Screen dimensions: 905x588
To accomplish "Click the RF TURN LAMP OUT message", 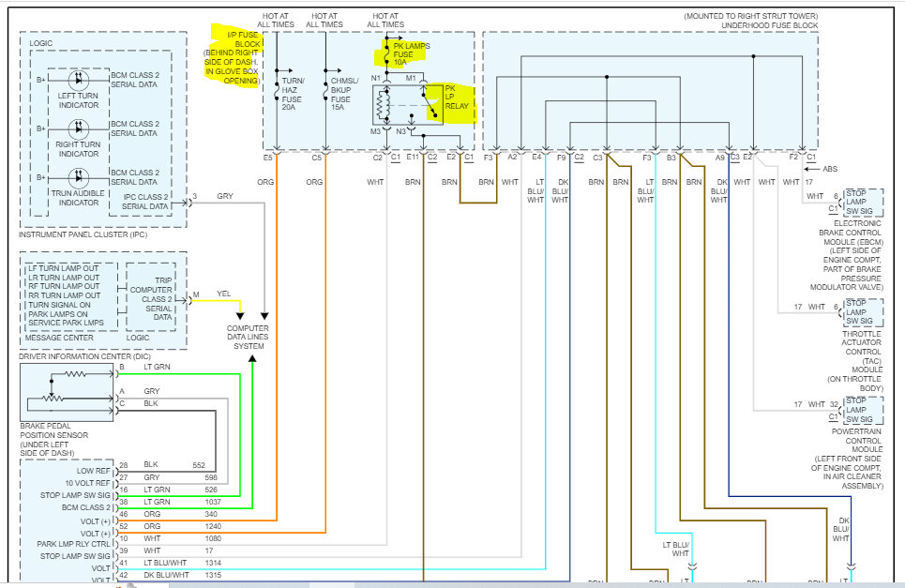I will point(64,286).
